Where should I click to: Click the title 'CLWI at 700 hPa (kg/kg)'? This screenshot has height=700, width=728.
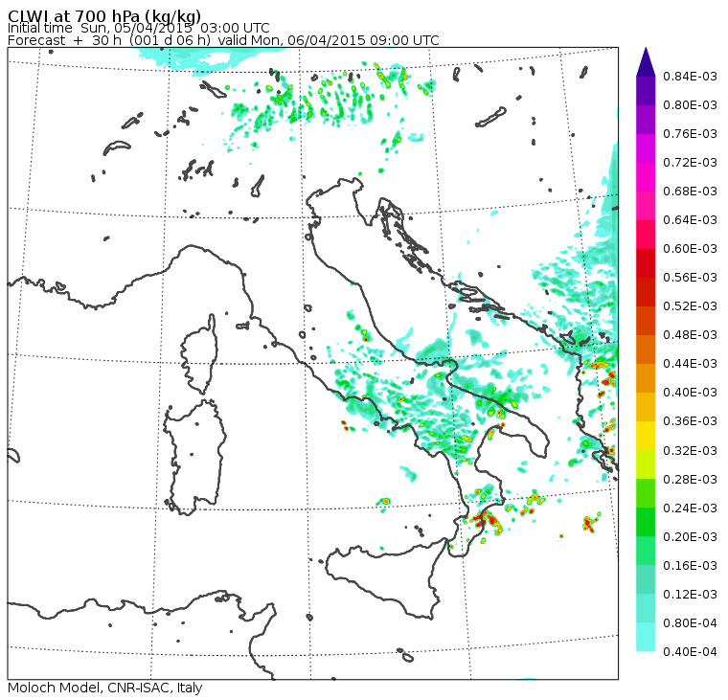point(104,15)
